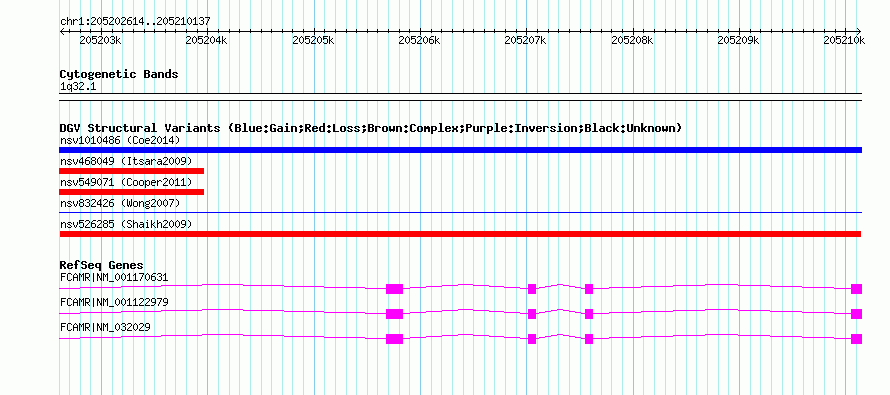Select the RefSeq Genes track title
This screenshot has height=395, width=890.
coord(102,265)
